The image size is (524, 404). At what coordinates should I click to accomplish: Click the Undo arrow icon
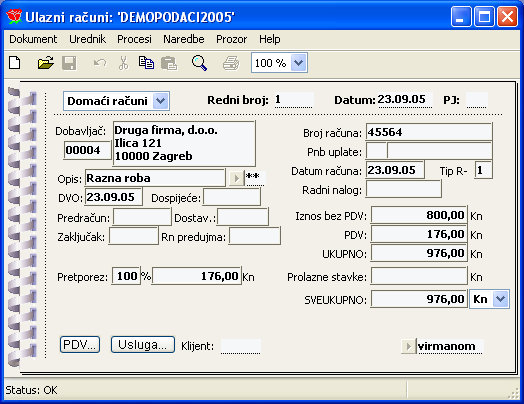(x=100, y=63)
